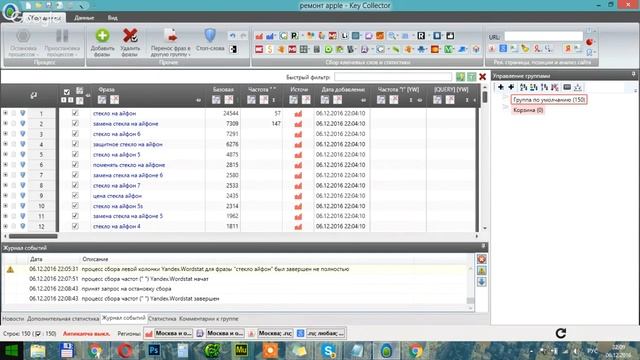The height and width of the screenshot is (360, 640).
Task: Click the Yandex.Wordstat red chart icon
Action: tap(259, 36)
